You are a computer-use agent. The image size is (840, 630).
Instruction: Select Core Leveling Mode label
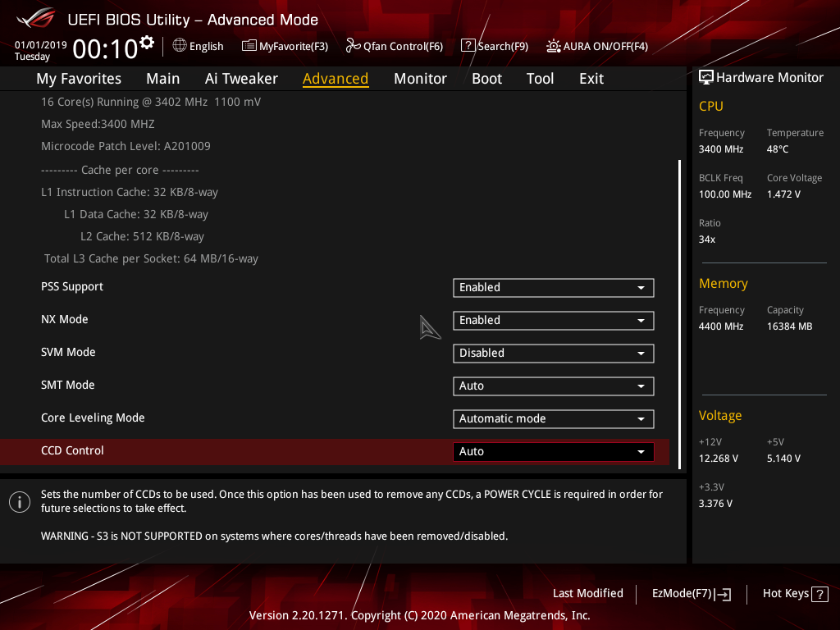93,418
